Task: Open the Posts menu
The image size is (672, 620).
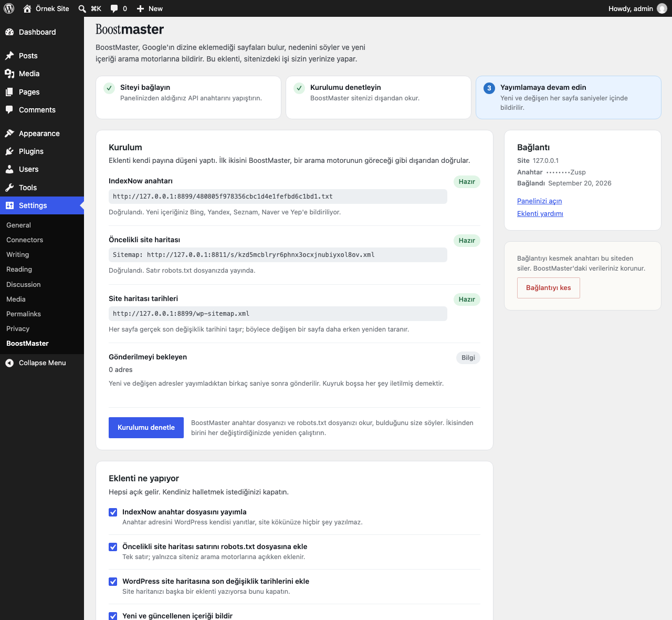Action: [42, 56]
